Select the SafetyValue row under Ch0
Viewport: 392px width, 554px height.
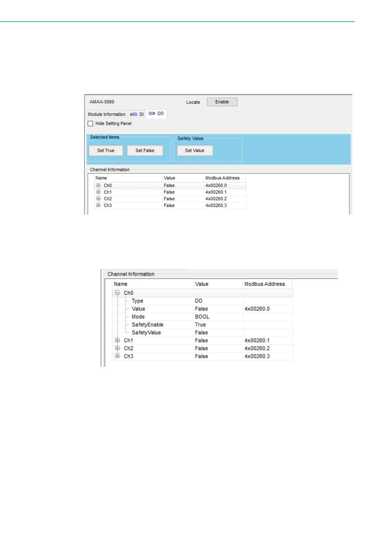146,333
